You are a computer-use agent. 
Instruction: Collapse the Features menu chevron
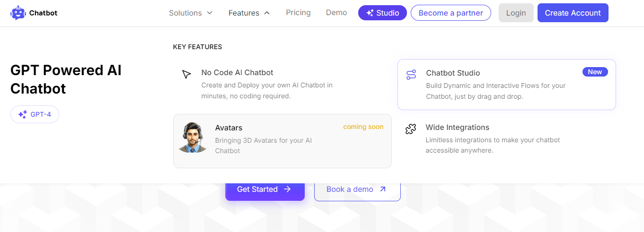coord(267,13)
